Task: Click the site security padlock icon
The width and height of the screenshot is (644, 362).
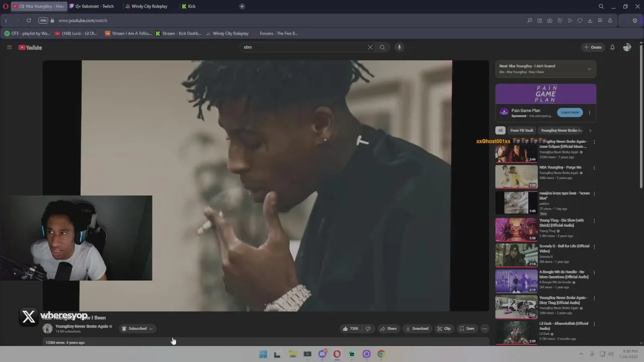Action: 52,21
